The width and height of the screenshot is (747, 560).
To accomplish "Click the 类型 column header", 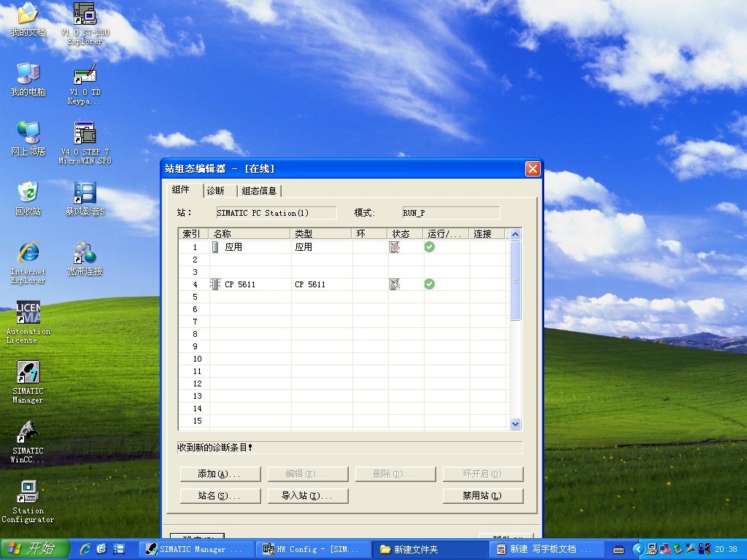I will point(321,234).
